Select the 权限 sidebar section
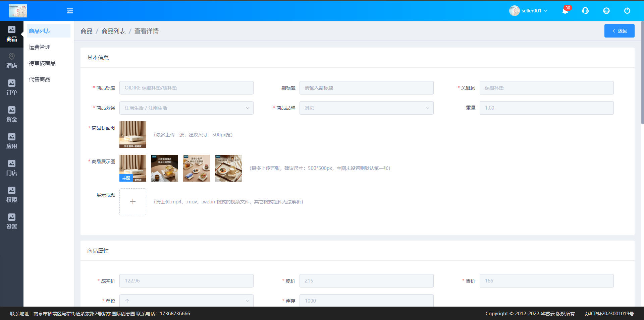644x320 pixels. [11, 195]
